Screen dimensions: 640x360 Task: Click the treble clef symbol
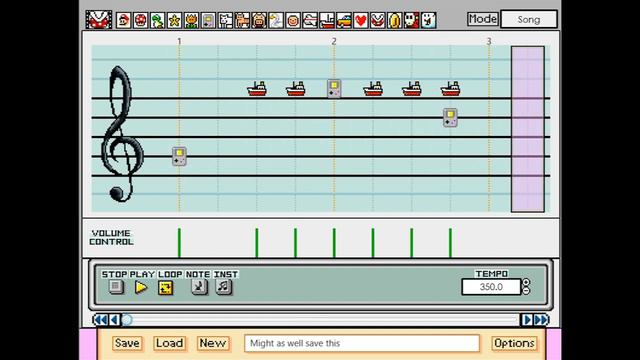click(x=121, y=134)
